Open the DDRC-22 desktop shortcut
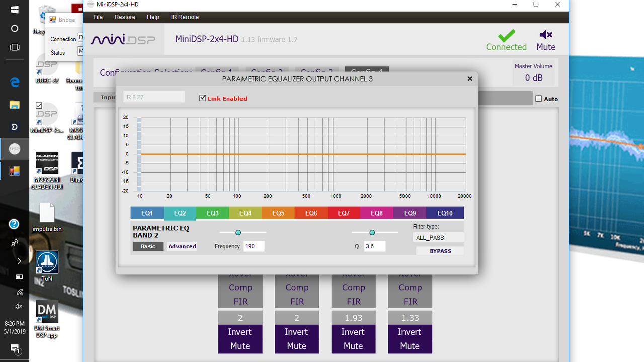This screenshot has height=362, width=644. 47,69
